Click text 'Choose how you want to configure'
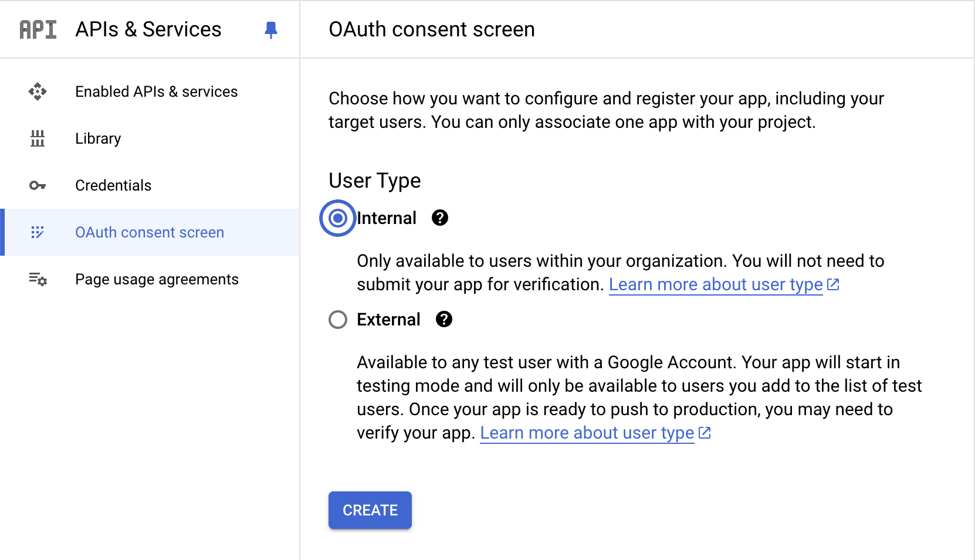Image resolution: width=975 pixels, height=560 pixels. coord(463,99)
